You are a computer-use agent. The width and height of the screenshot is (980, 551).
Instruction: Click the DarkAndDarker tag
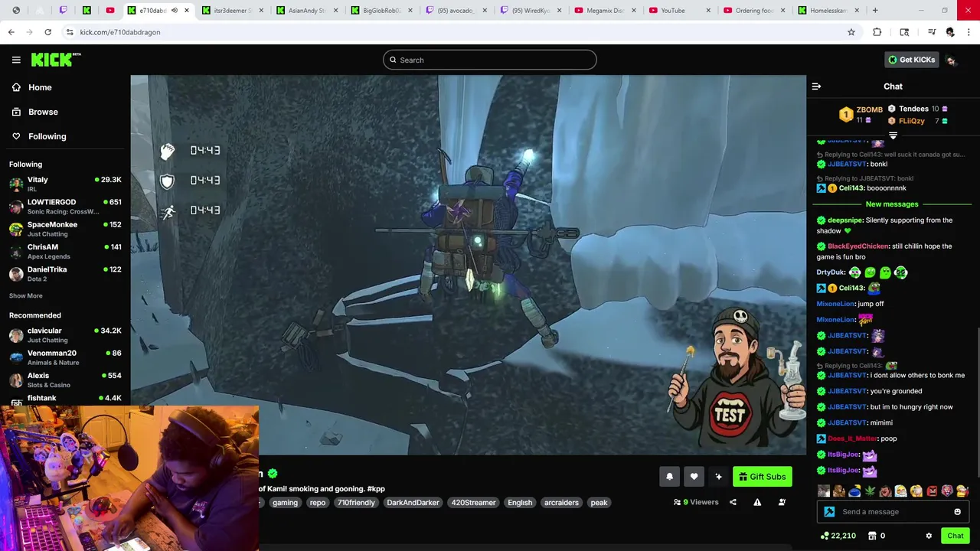pos(413,503)
